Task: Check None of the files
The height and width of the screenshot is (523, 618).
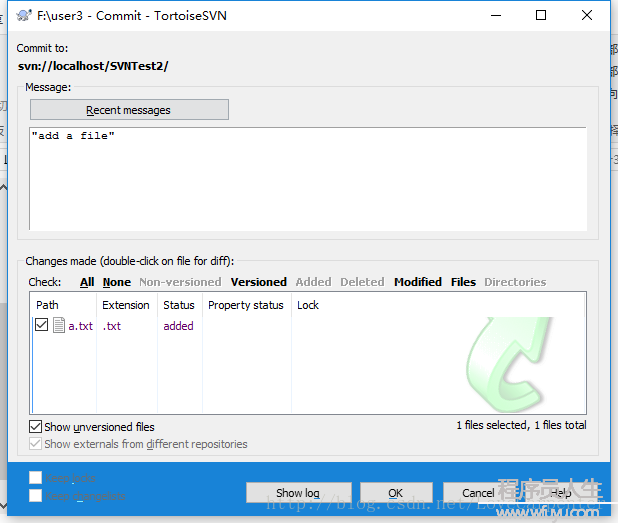Action: coord(117,282)
